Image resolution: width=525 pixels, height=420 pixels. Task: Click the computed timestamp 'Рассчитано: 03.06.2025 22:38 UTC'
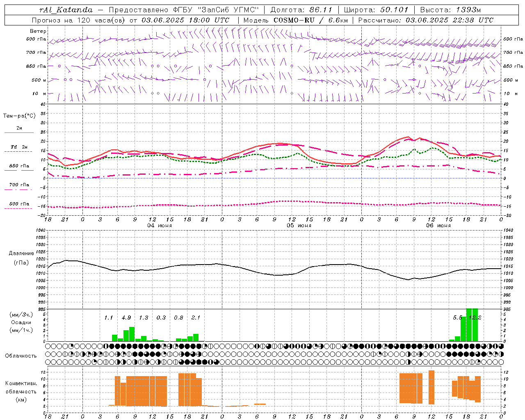(426, 20)
